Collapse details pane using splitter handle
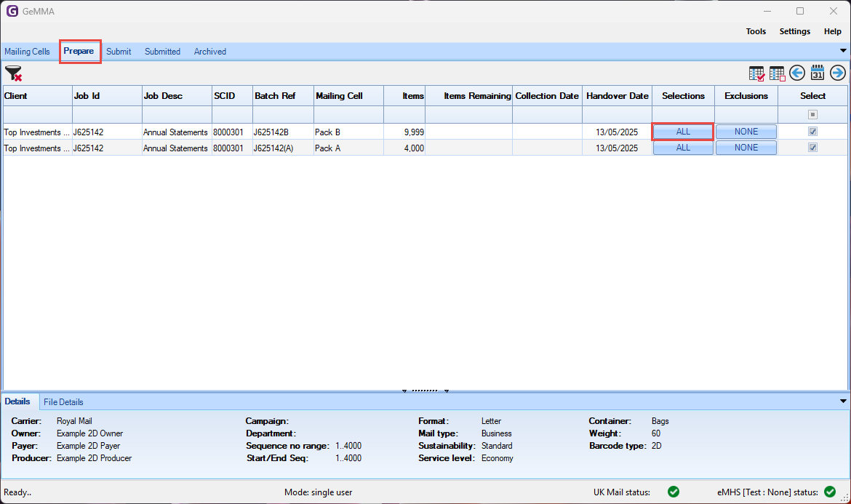Viewport: 851px width, 504px height. click(x=425, y=391)
